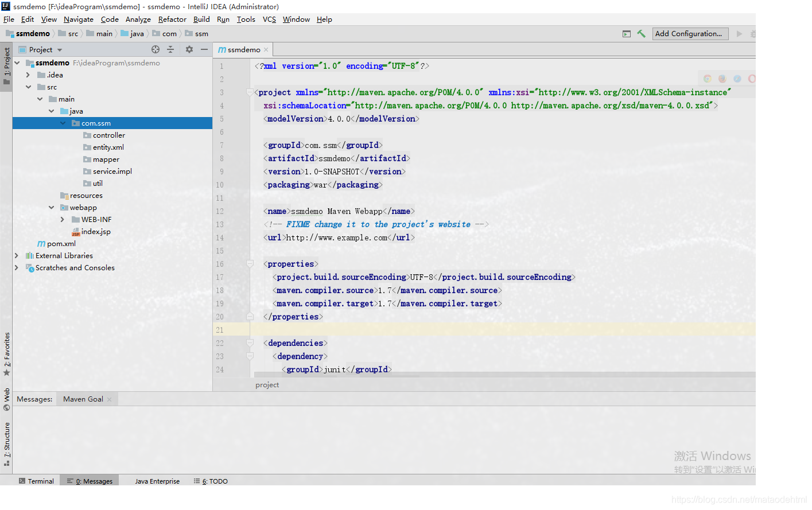Open the Refactor menu
The height and width of the screenshot is (510, 812).
click(x=172, y=20)
